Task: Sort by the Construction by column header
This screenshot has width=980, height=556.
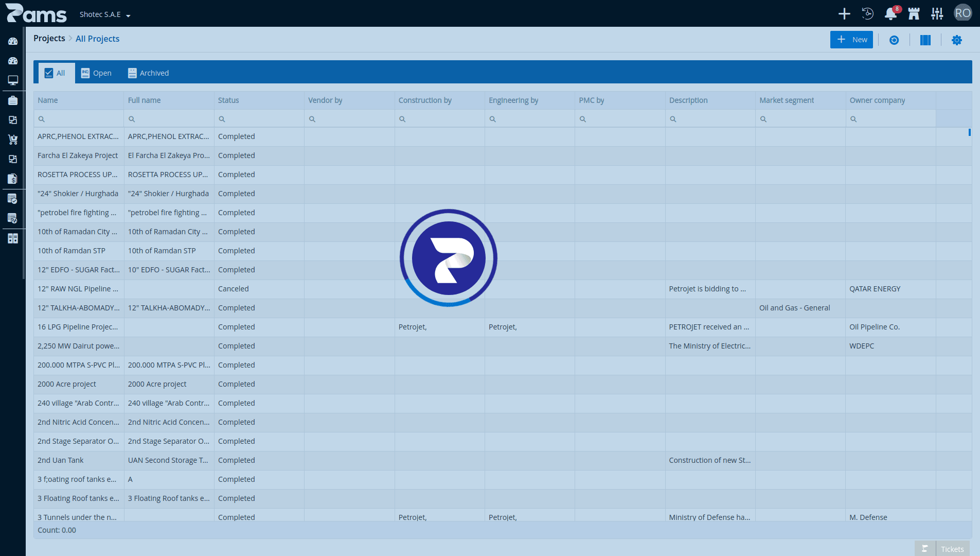Action: click(440, 100)
